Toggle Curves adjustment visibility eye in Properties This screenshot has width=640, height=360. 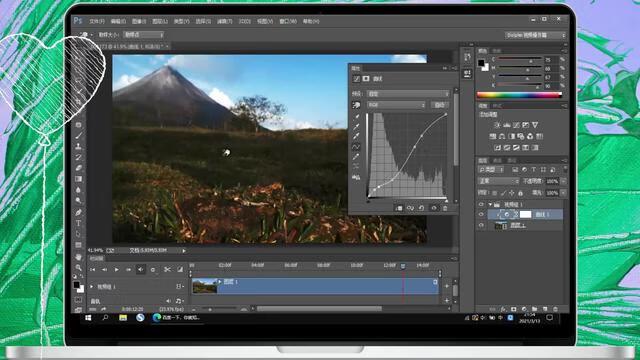coord(433,208)
